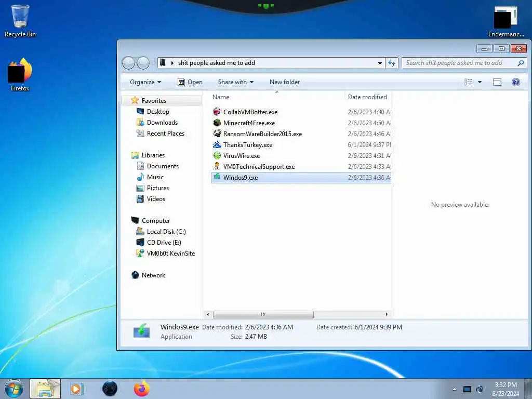Click the Windos9.exe file name
Viewport: 532px width, 399px height.
click(241, 178)
